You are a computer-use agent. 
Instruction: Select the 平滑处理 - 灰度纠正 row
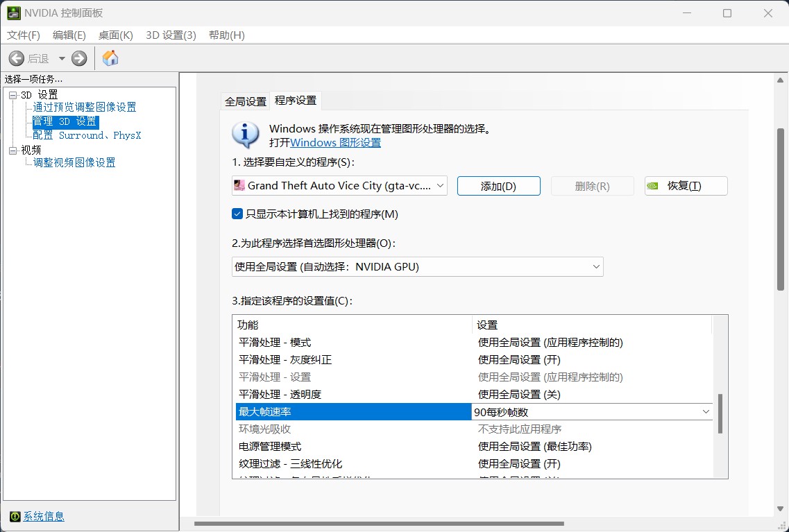click(474, 360)
